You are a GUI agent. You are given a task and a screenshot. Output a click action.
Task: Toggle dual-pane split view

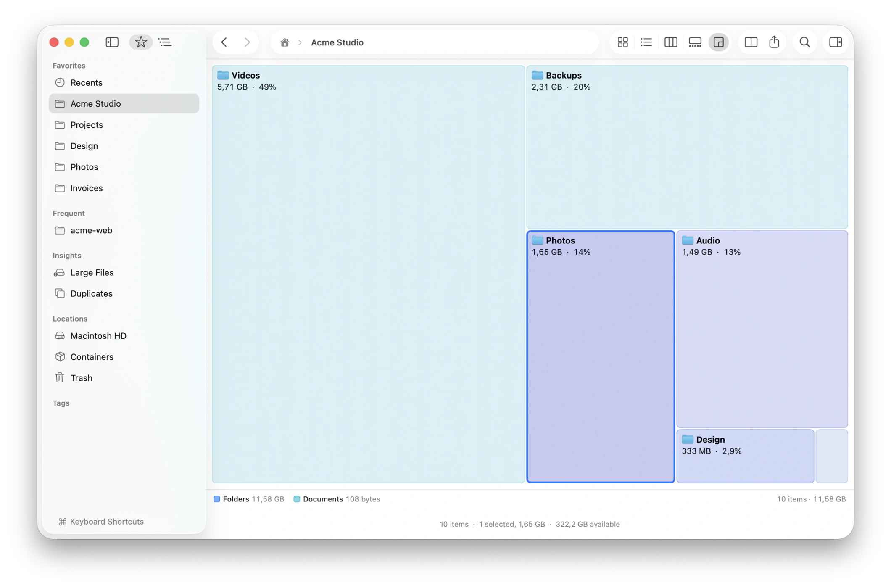[751, 42]
